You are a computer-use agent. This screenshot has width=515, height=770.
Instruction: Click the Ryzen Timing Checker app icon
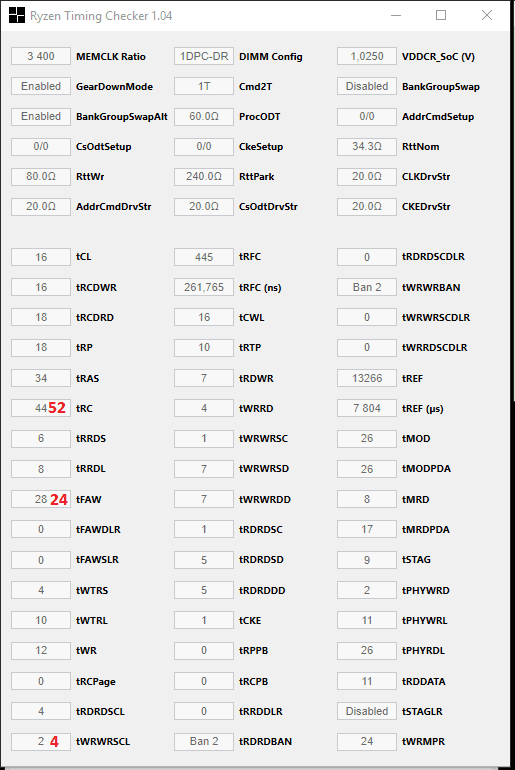click(17, 16)
